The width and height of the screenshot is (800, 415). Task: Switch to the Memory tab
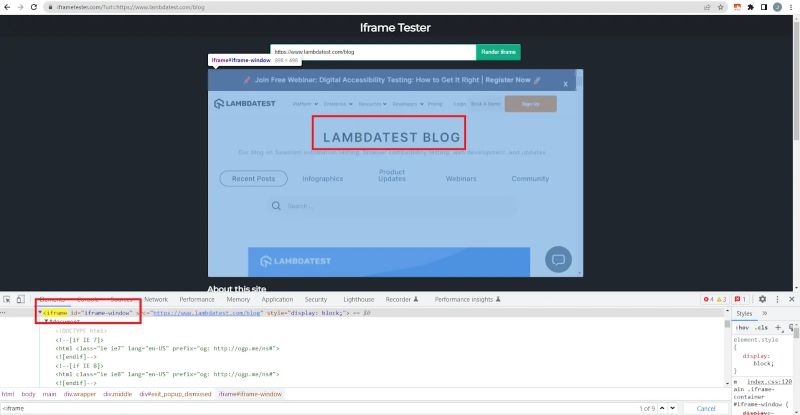point(238,300)
